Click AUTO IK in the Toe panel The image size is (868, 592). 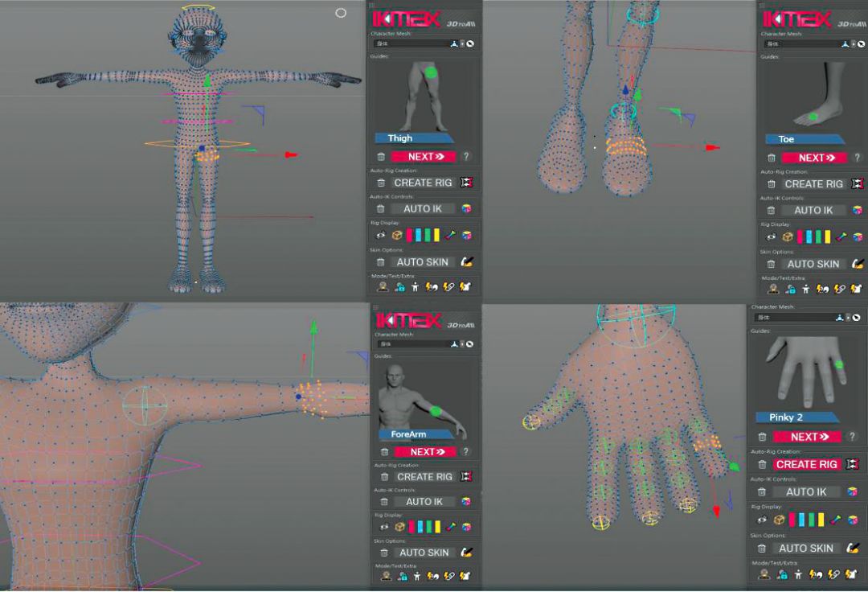click(813, 211)
